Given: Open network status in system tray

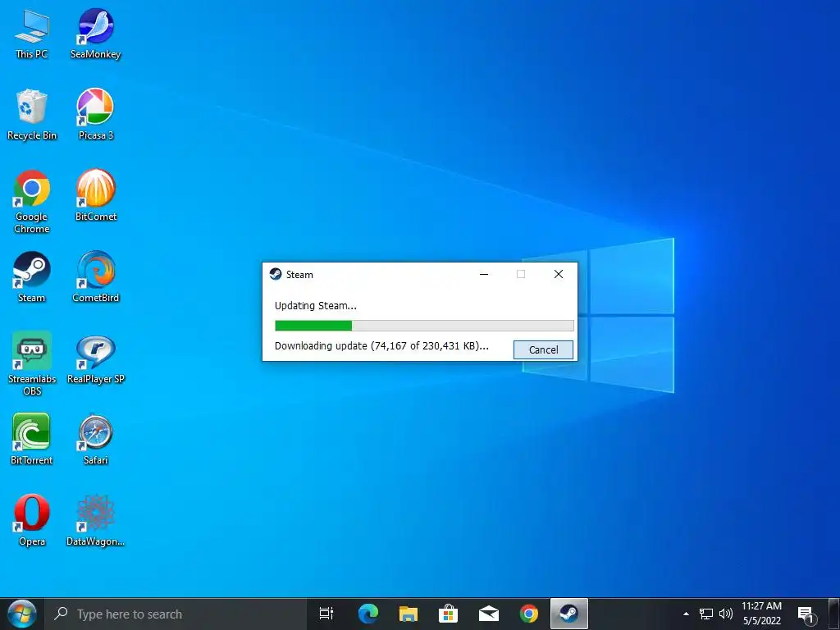Looking at the screenshot, I should click(706, 614).
